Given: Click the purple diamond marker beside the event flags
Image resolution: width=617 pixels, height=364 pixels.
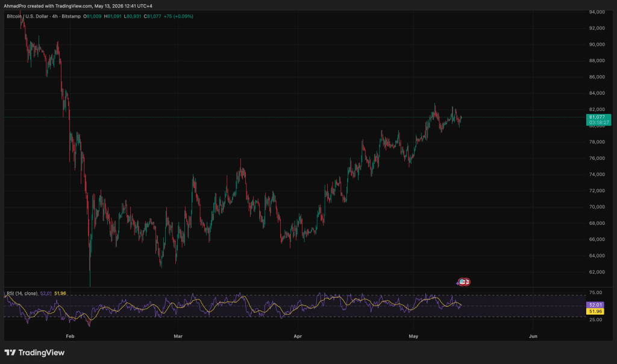Looking at the screenshot, I should click(458, 282).
